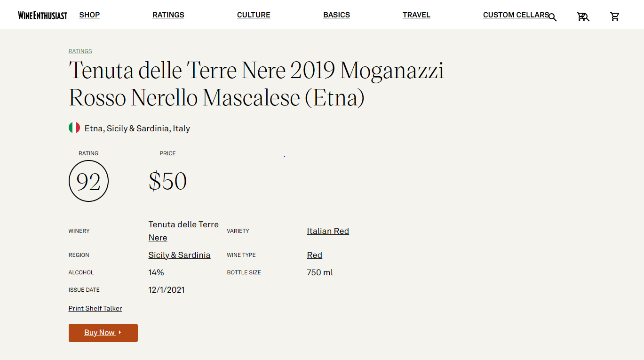Open the Travel menu

pyautogui.click(x=416, y=15)
